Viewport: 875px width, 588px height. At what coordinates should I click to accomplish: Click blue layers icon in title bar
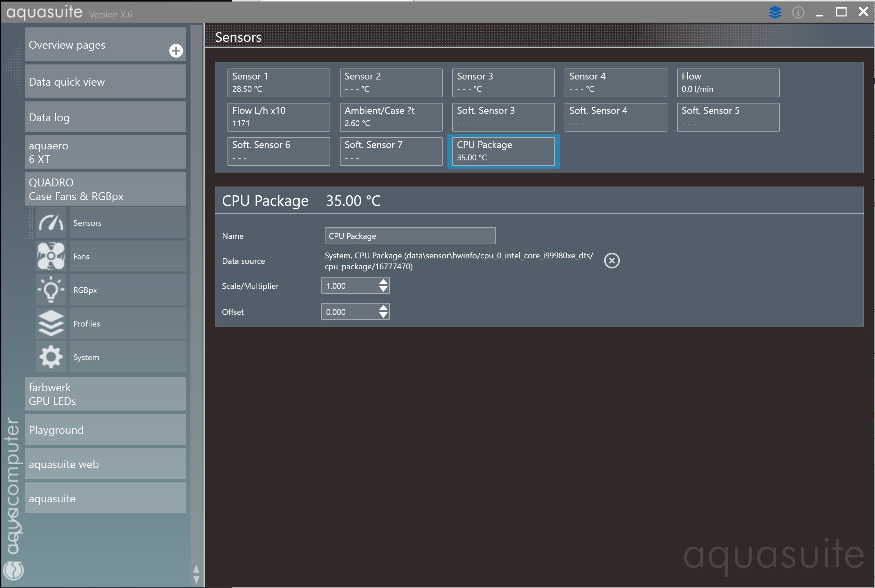pyautogui.click(x=775, y=12)
